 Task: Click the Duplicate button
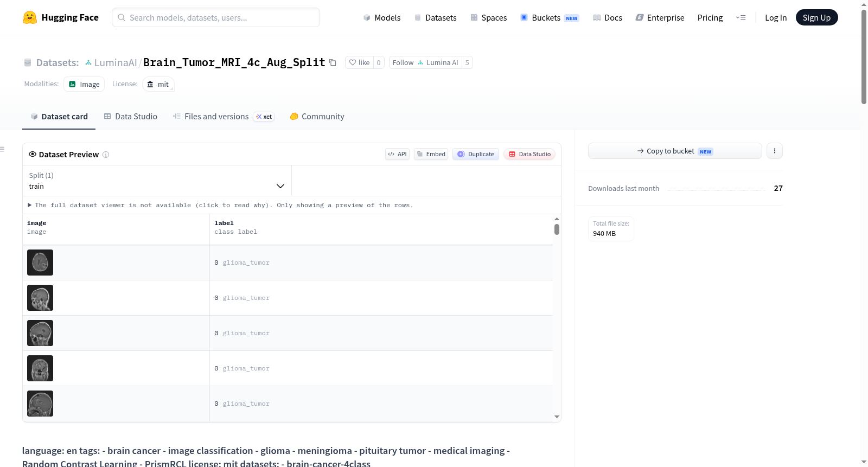click(x=476, y=154)
